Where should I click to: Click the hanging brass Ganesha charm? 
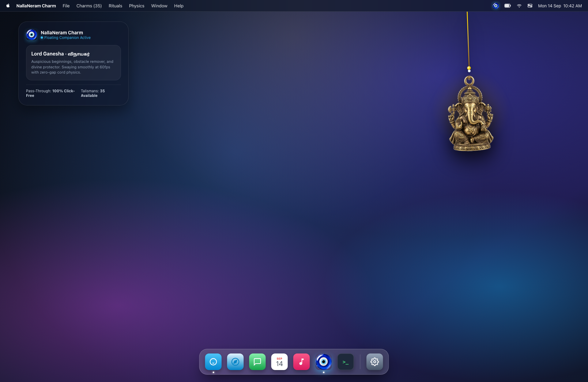(470, 114)
